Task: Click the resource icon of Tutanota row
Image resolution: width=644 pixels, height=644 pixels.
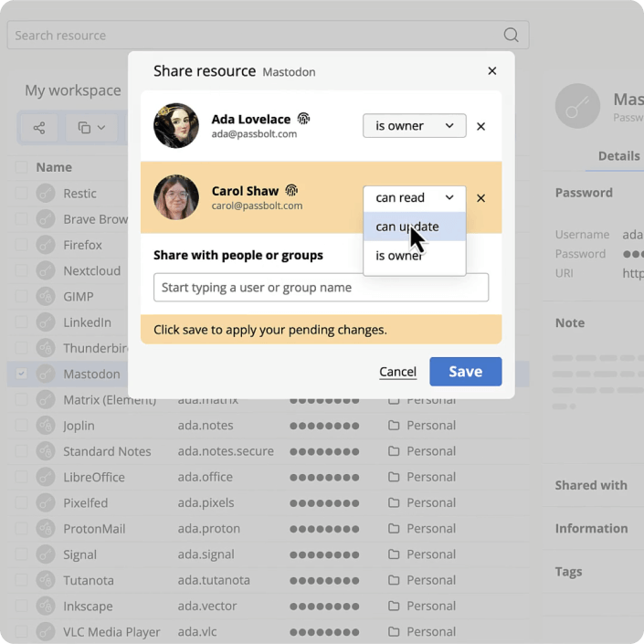Action: [46, 580]
